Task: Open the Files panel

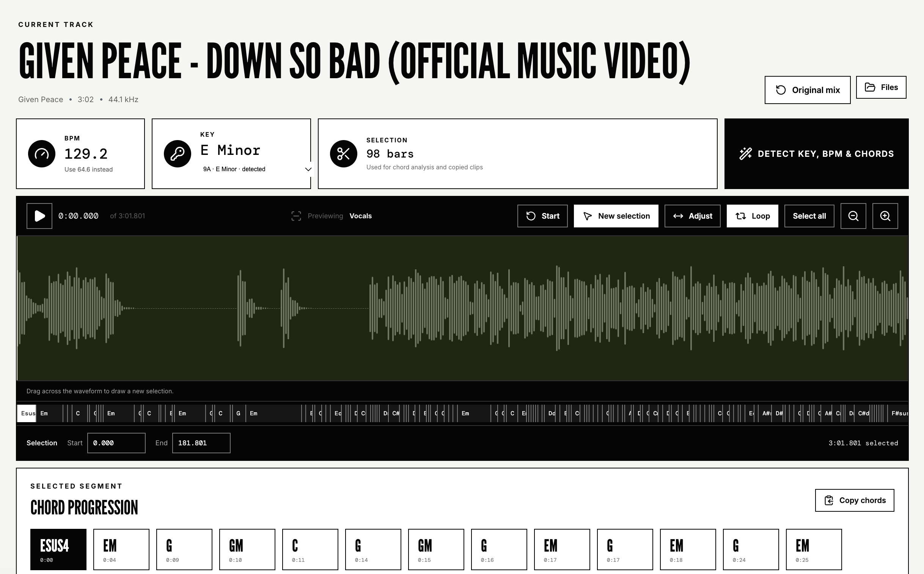Action: point(881,87)
